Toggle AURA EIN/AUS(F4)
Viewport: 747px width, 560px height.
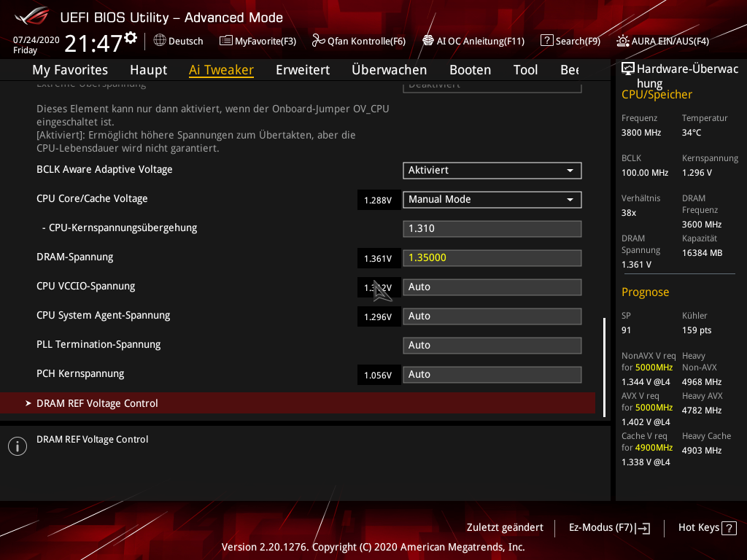coord(662,41)
